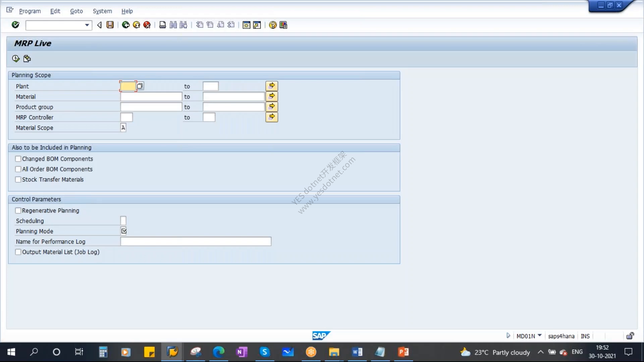Click the MRP Controller from field

coord(126,117)
